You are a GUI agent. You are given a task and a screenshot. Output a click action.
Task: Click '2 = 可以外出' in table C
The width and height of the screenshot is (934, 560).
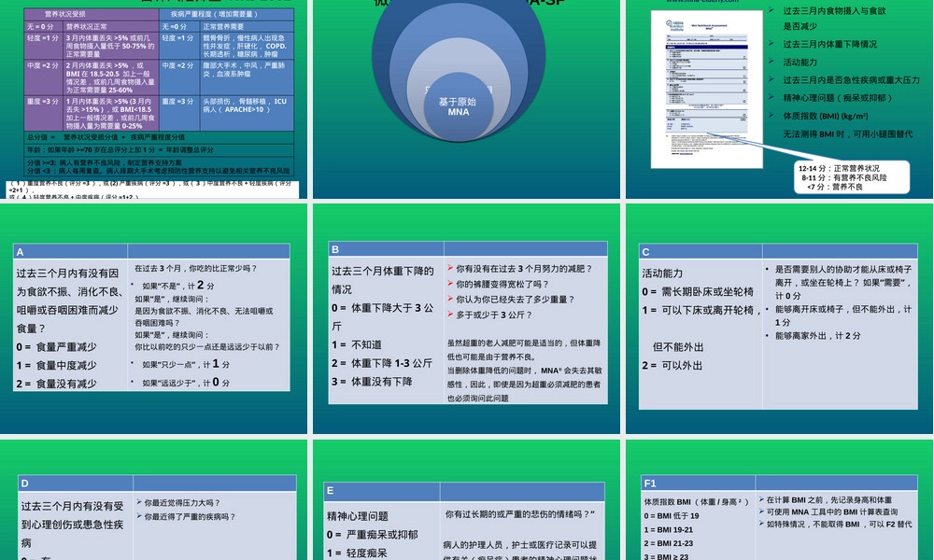(672, 365)
